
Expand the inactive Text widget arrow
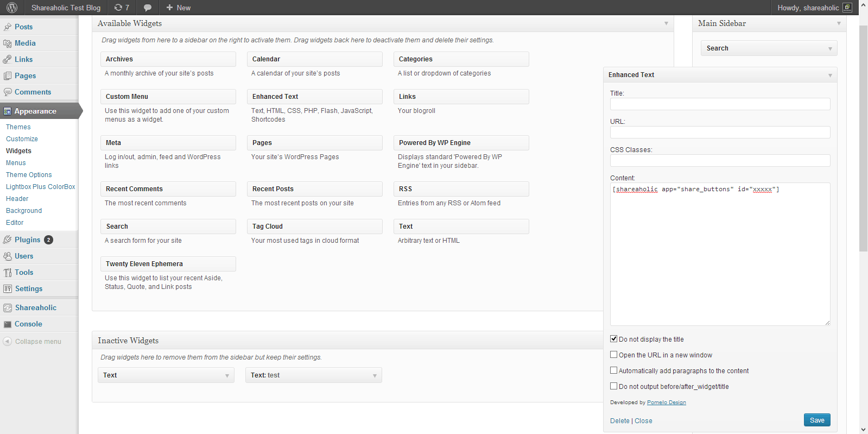(227, 375)
